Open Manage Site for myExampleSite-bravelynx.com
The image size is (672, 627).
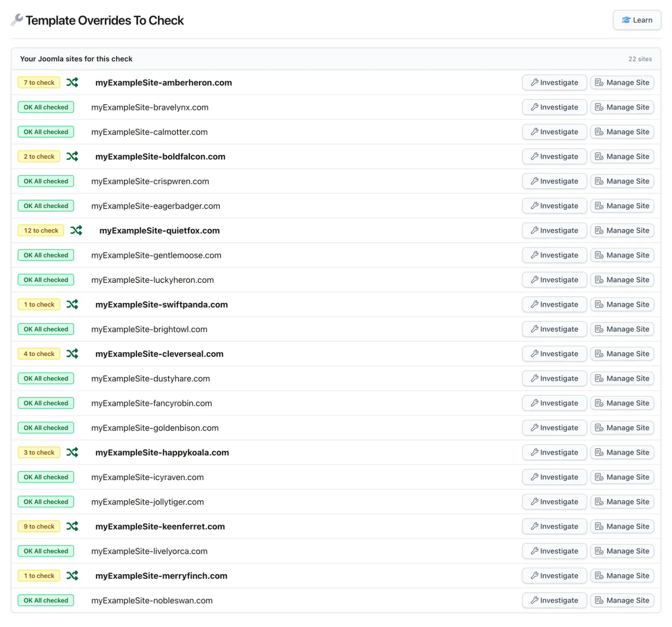pos(622,107)
